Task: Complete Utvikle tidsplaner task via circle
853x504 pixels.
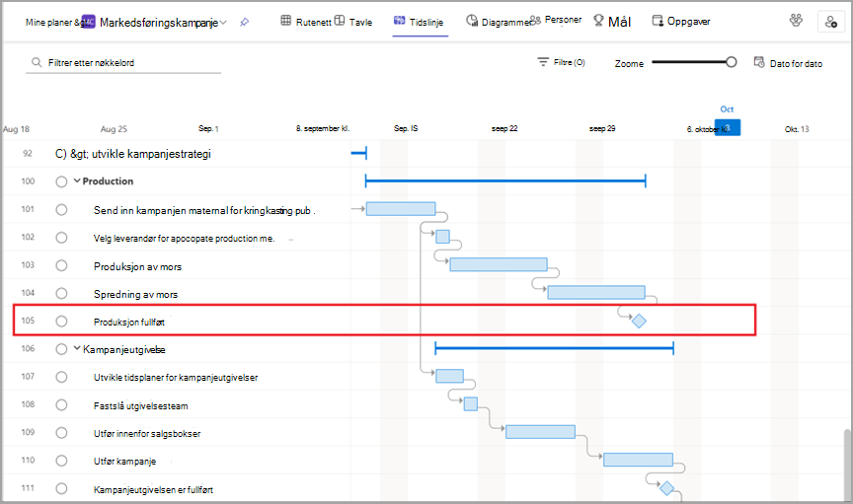Action: 61,377
